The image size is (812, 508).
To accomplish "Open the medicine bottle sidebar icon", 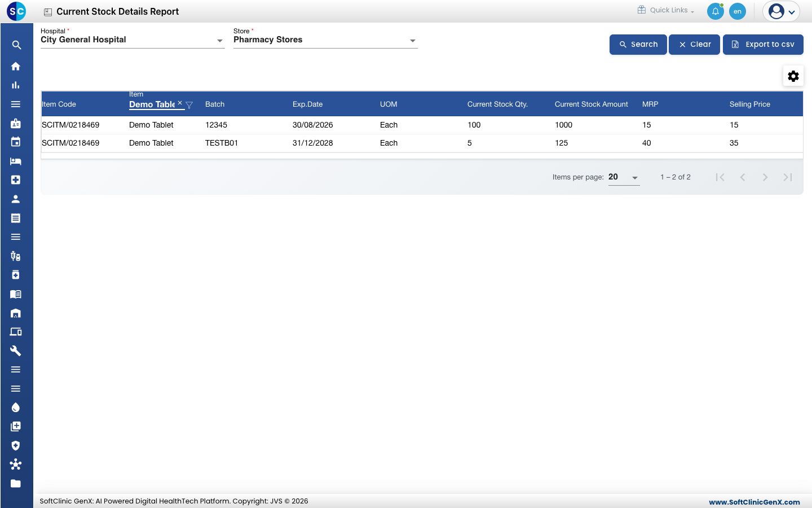I will (16, 275).
